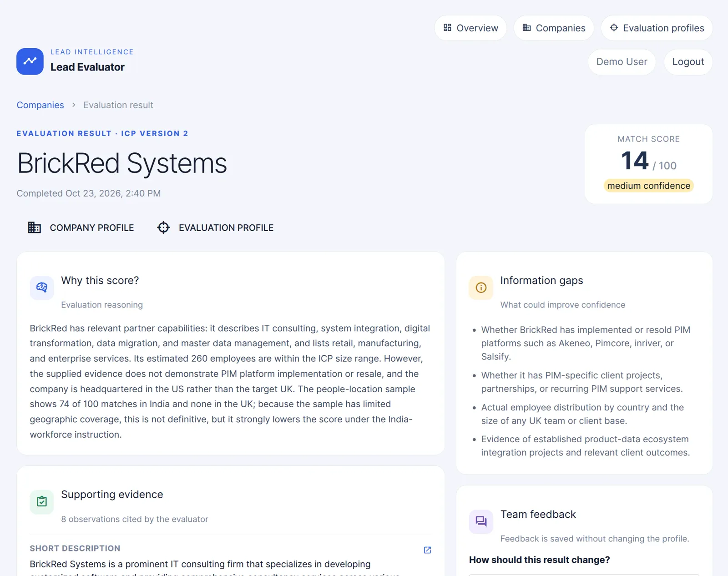Click Evaluation result breadcrumb text
Screen dimensions: 728x576
pyautogui.click(x=118, y=105)
